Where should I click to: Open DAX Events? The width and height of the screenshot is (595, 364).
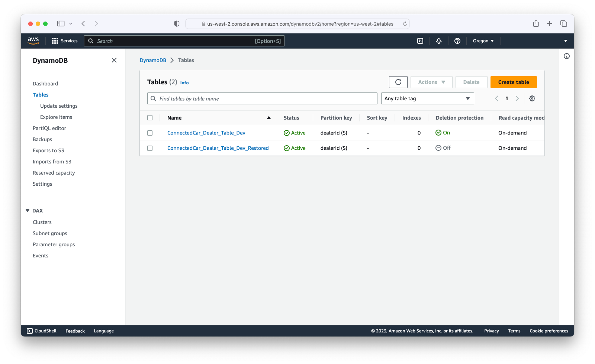pos(41,256)
